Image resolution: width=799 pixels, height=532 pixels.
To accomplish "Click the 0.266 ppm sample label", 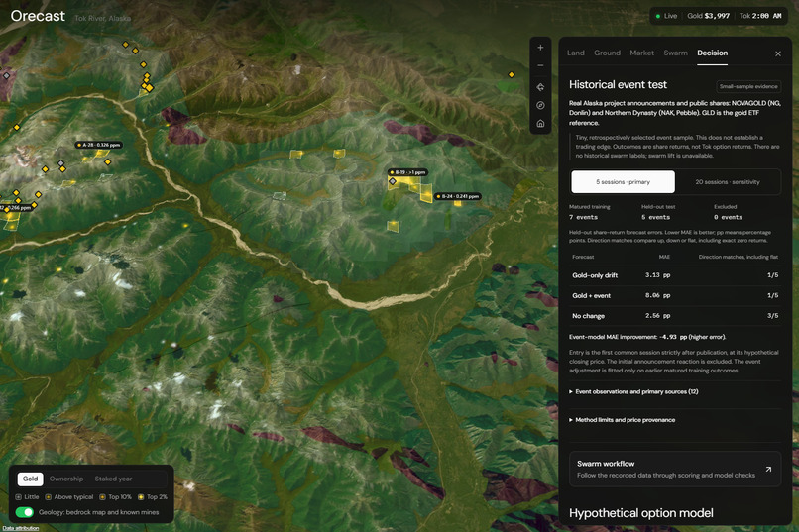I will pyautogui.click(x=16, y=208).
